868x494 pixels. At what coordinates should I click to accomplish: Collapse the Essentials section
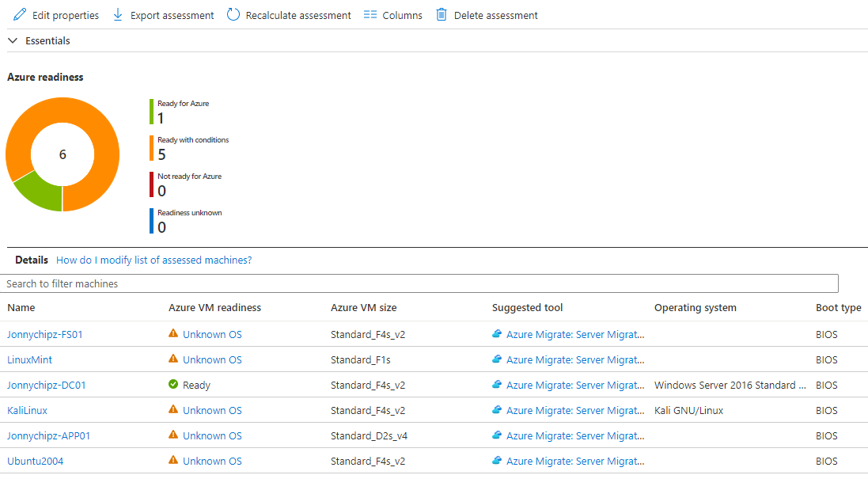(13, 40)
